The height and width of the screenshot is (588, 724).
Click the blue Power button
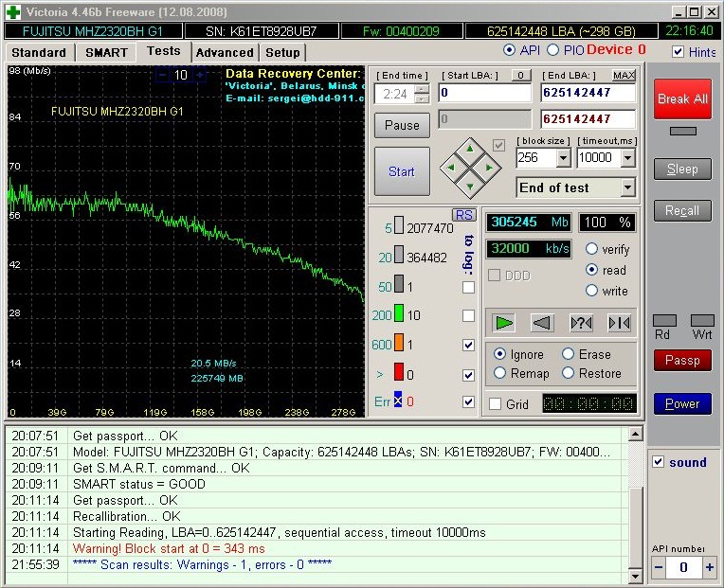click(x=682, y=404)
